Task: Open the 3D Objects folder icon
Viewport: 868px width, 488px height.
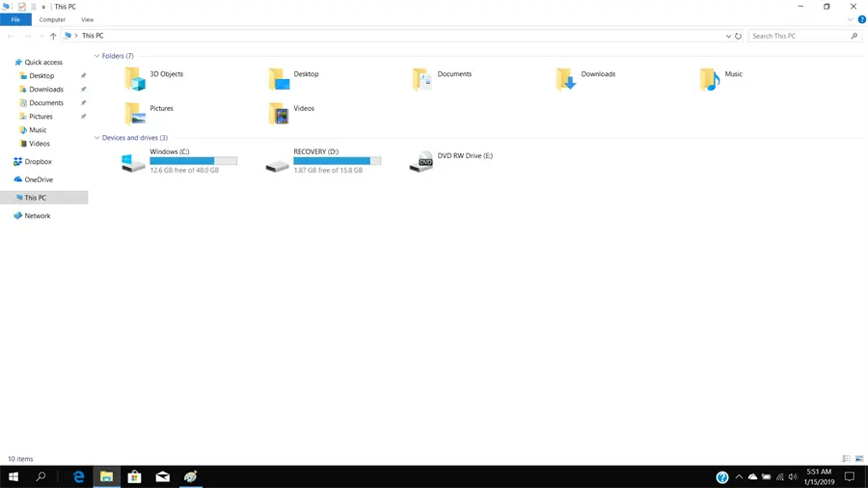Action: coord(134,79)
